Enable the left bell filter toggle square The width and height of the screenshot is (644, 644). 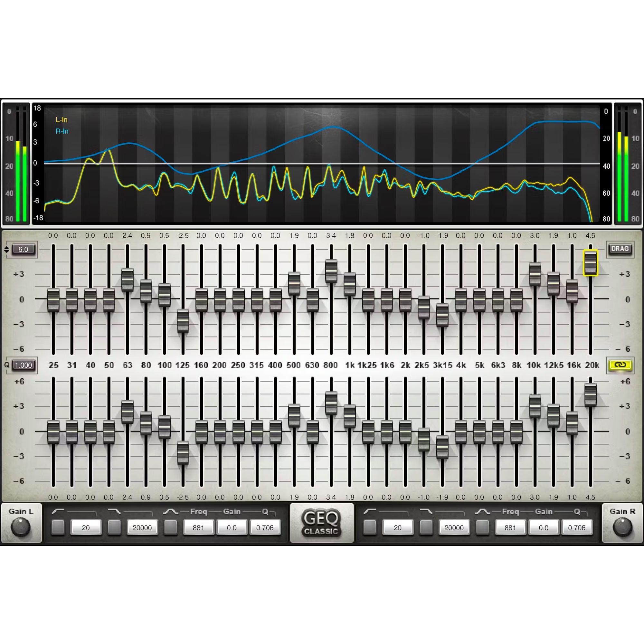pyautogui.click(x=171, y=527)
